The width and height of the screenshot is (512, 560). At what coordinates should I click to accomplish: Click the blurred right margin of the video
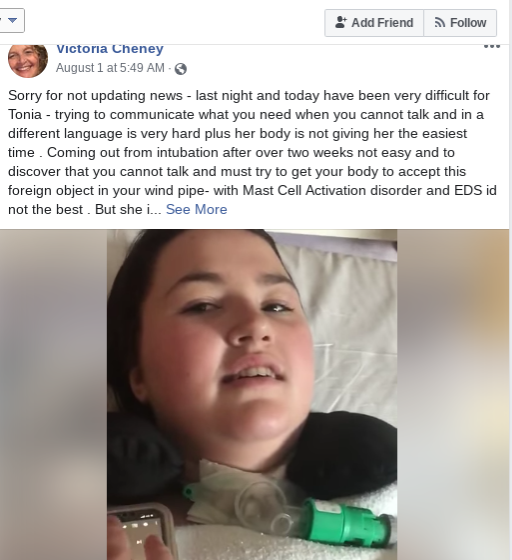[x=453, y=394]
